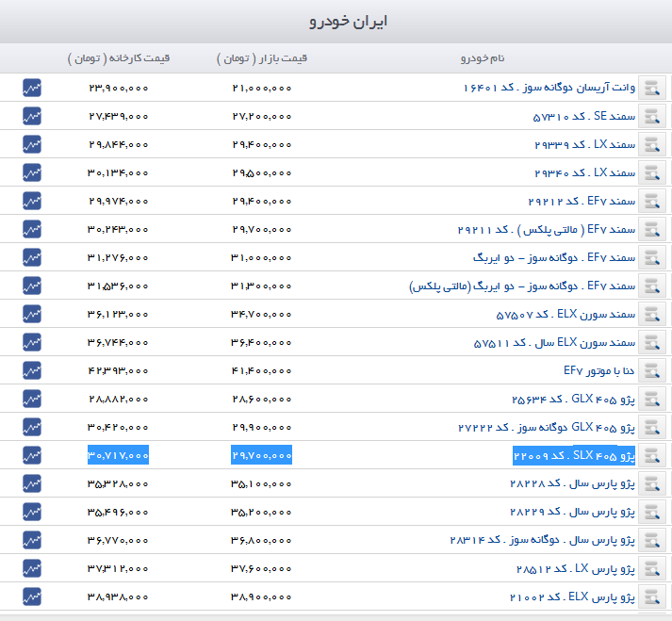Select factory price ۲۷,۴۳۹,۰۰۰

click(119, 116)
